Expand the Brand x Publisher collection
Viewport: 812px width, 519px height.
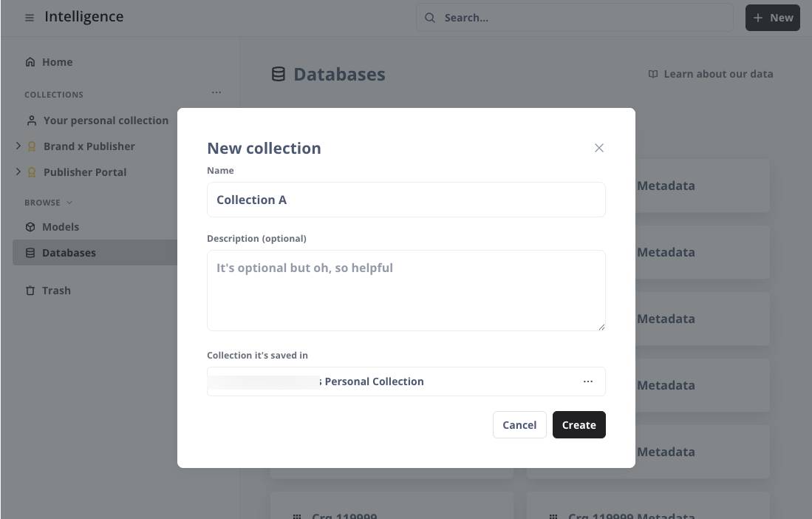tap(18, 146)
